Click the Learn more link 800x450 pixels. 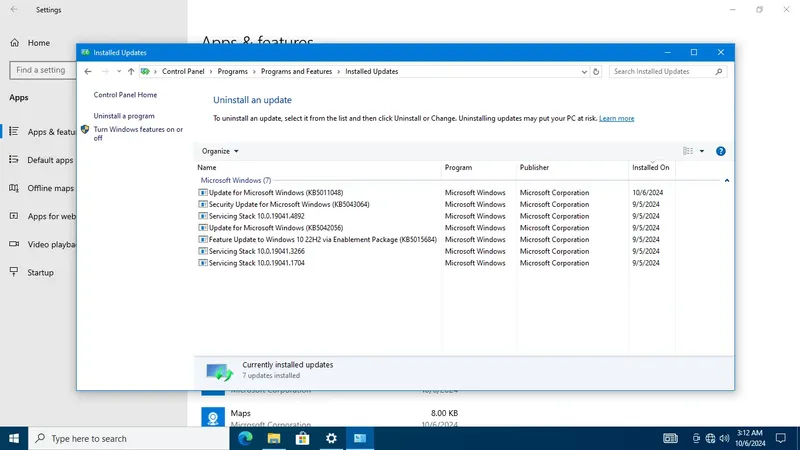(616, 118)
